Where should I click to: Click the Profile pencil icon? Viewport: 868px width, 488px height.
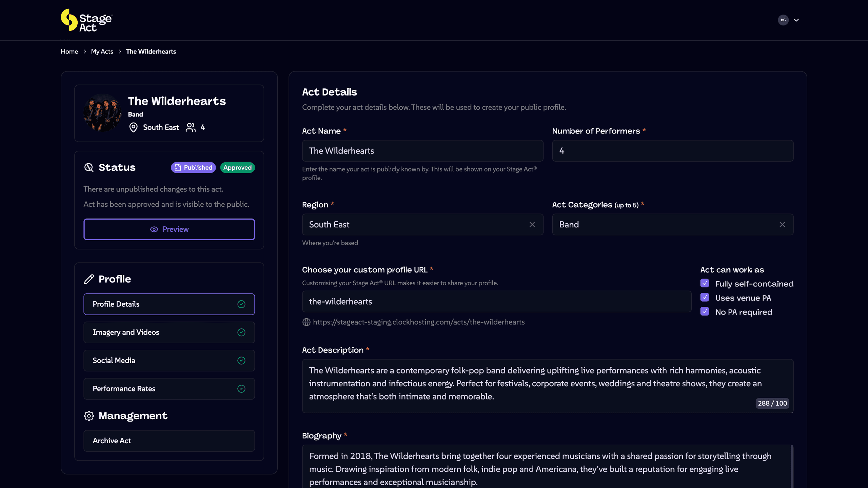[x=89, y=279]
